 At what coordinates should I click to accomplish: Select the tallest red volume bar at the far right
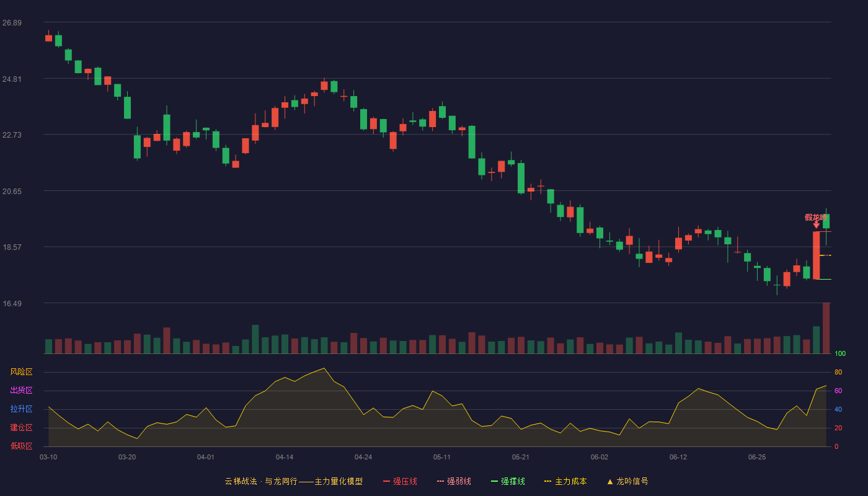[826, 328]
